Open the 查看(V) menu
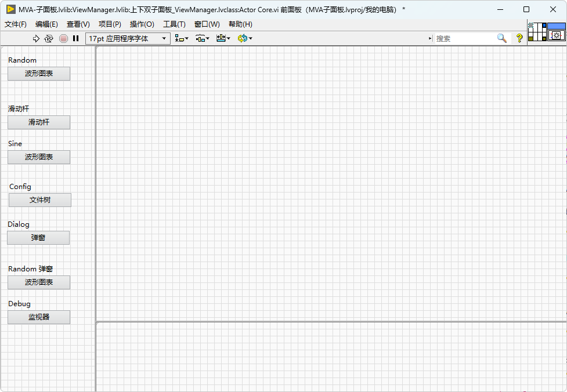567x392 pixels. click(78, 24)
